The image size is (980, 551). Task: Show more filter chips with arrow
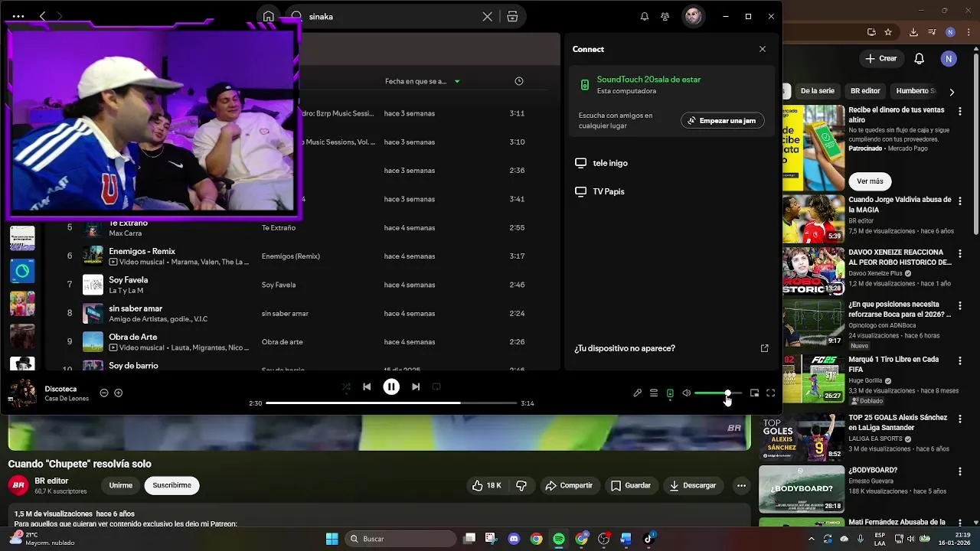tap(952, 92)
